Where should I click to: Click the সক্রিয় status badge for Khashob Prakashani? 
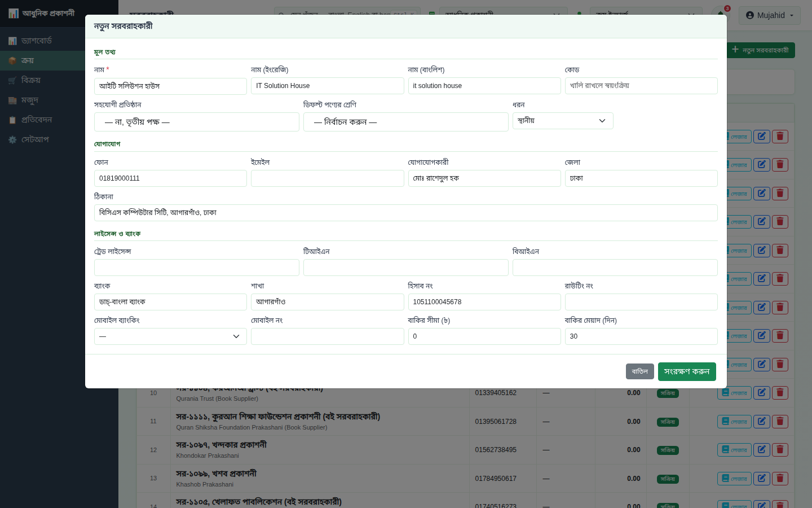click(x=668, y=479)
